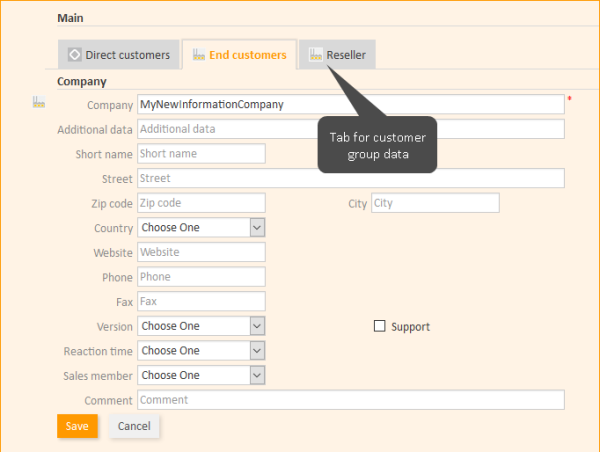Switch to the Direct customers tab

pyautogui.click(x=119, y=55)
